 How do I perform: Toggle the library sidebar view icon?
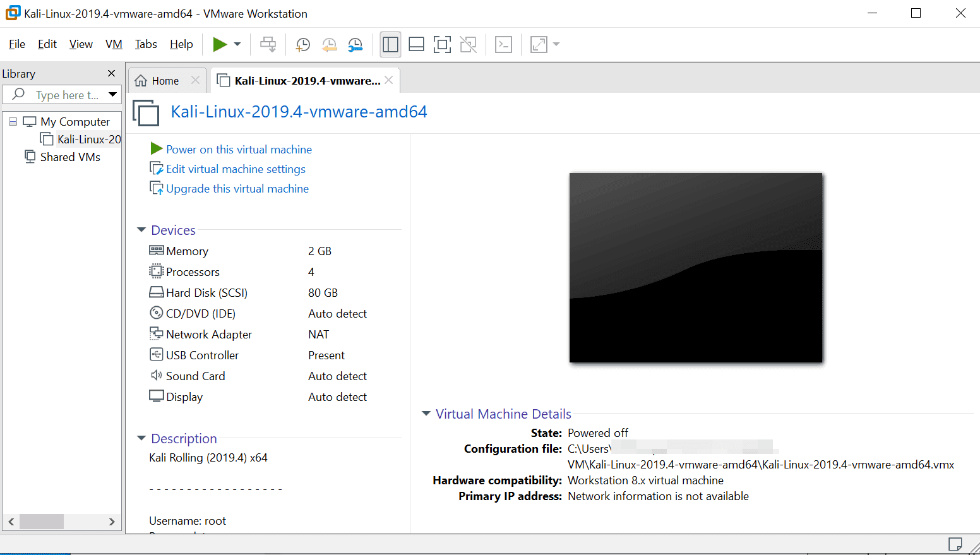tap(390, 44)
